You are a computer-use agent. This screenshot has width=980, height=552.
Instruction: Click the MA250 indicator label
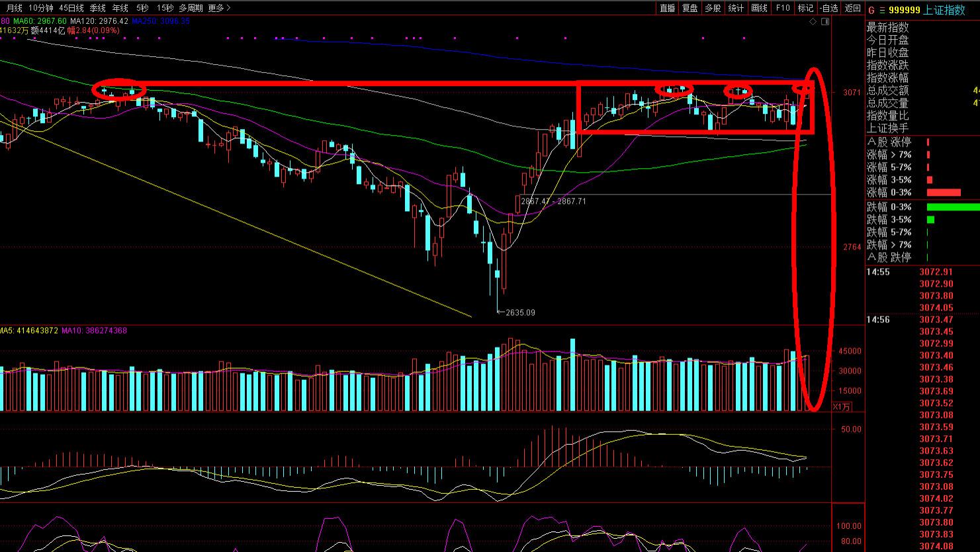pos(161,21)
